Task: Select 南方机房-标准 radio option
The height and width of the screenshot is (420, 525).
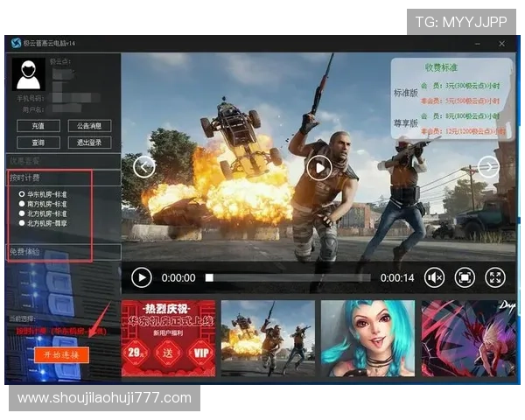Action: [22, 204]
